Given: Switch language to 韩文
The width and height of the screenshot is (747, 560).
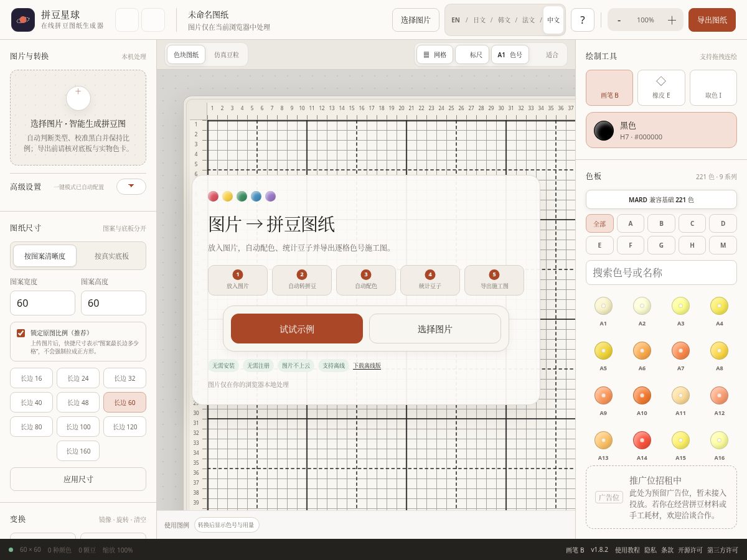Looking at the screenshot, I should 504,20.
